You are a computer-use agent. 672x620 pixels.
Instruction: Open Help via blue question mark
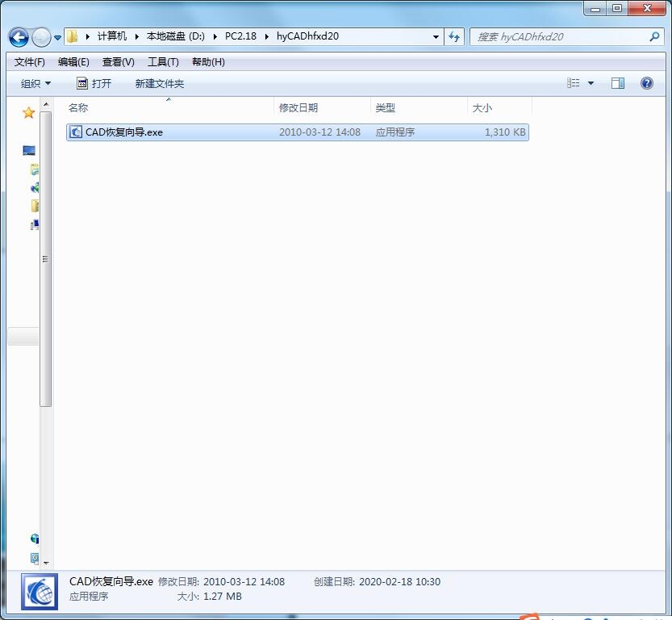pos(646,83)
